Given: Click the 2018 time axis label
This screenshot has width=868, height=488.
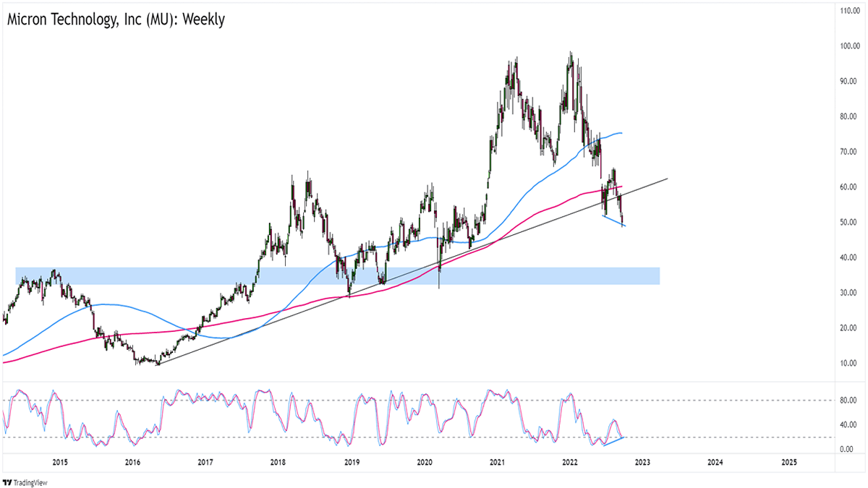Looking at the screenshot, I should click(x=278, y=462).
